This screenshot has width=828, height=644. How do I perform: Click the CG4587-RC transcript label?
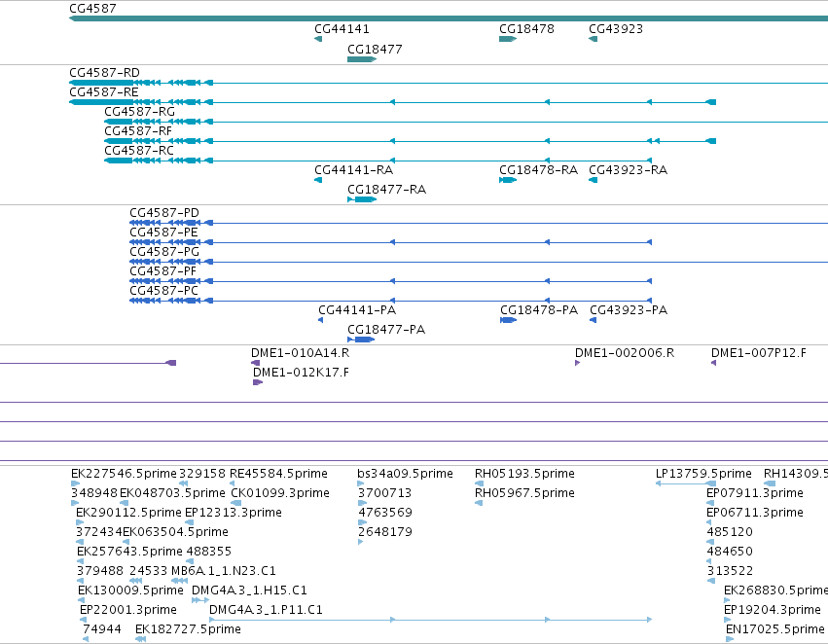click(139, 151)
